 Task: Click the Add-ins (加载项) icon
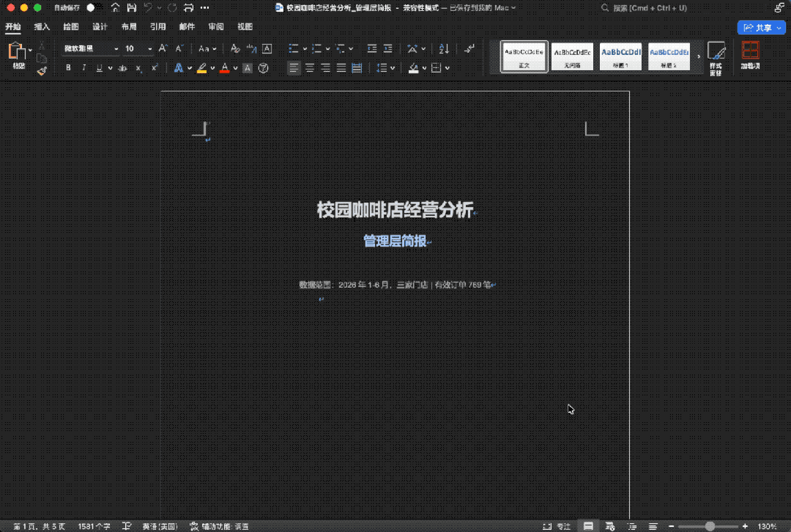750,55
